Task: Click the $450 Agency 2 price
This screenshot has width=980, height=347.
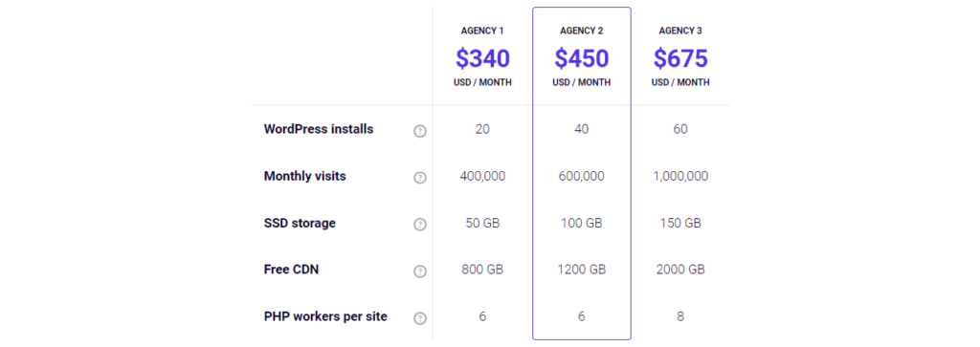Action: 581,58
